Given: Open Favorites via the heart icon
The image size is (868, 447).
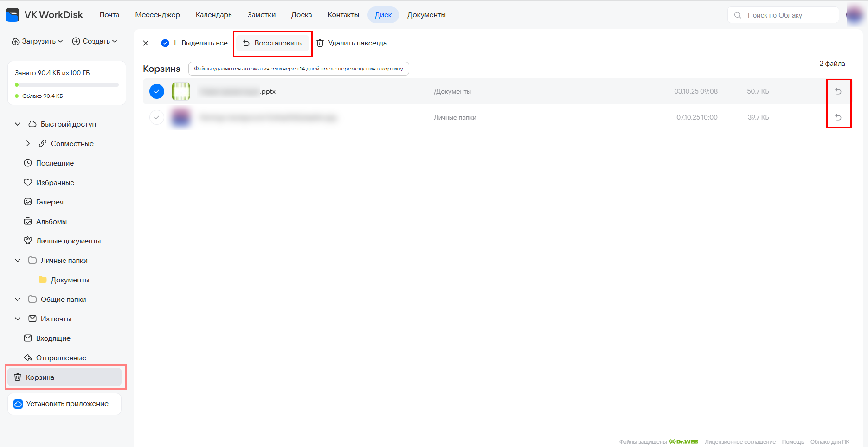Looking at the screenshot, I should 28,182.
